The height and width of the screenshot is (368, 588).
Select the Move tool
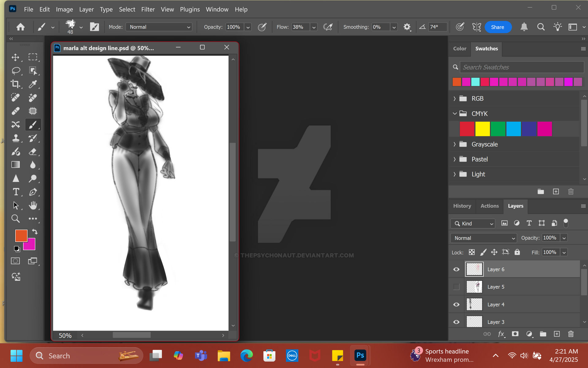[x=15, y=57]
